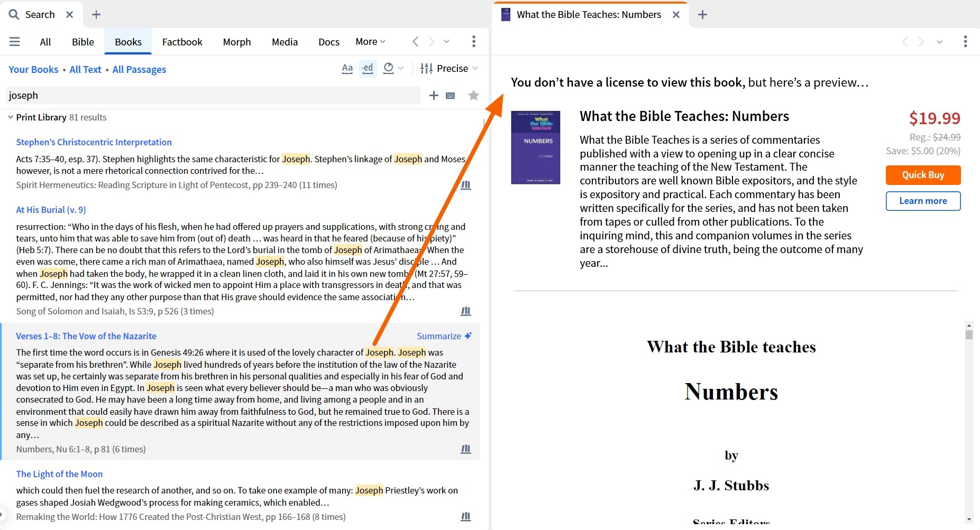Switch to the Media search tab

(285, 42)
